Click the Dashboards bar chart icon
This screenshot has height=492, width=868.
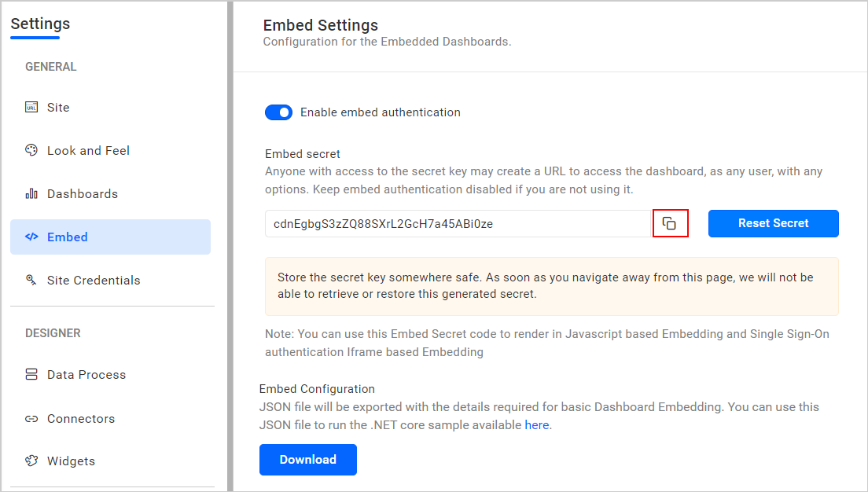[31, 194]
